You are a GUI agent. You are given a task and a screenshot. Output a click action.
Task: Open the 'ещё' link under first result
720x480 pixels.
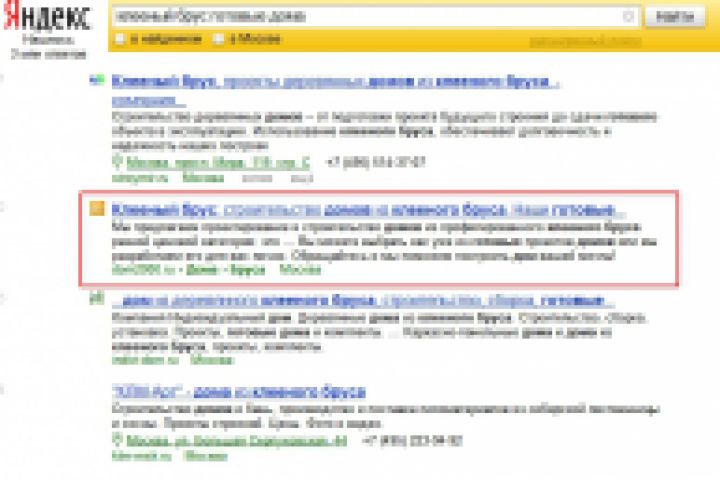[x=302, y=178]
